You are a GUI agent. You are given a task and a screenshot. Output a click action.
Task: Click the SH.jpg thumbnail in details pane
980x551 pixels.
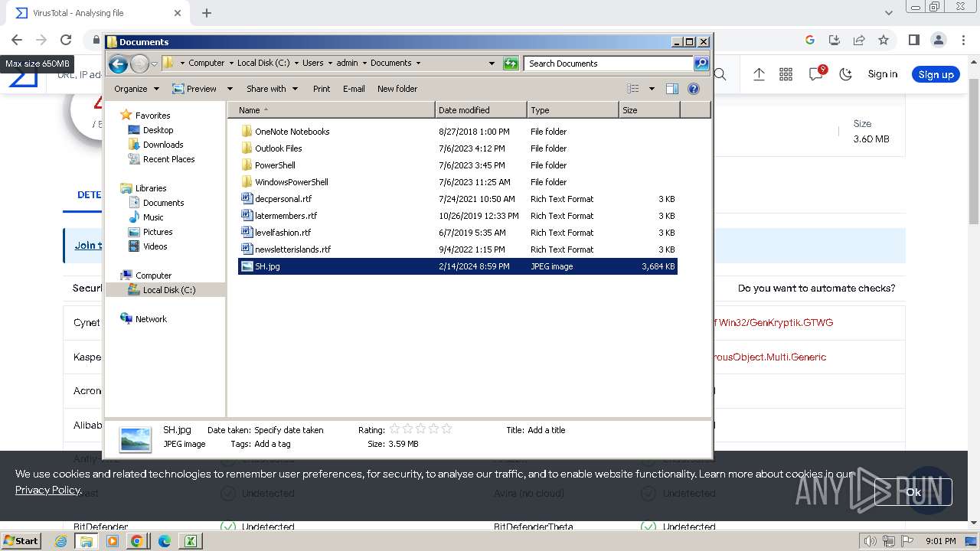[136, 439]
